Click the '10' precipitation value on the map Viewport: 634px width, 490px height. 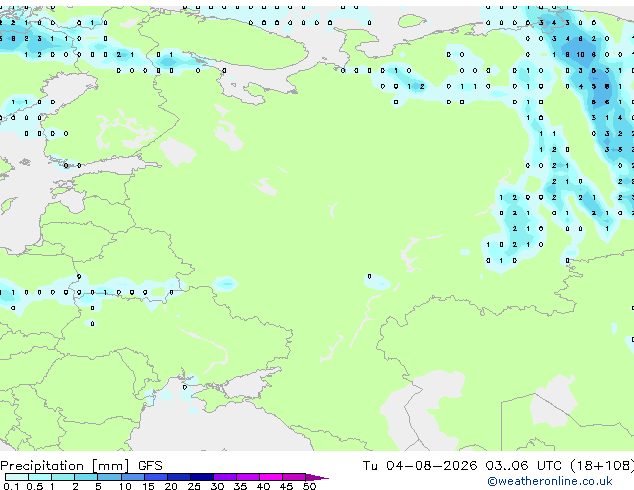point(581,54)
